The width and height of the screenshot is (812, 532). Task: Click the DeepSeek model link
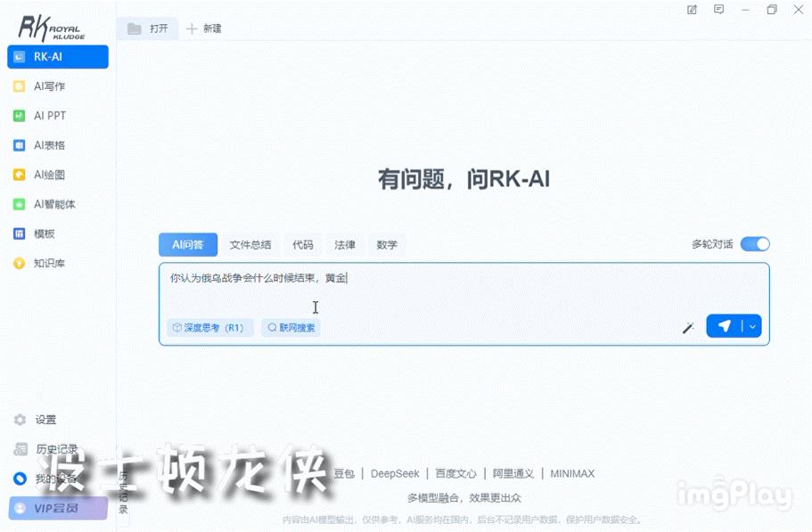click(394, 473)
